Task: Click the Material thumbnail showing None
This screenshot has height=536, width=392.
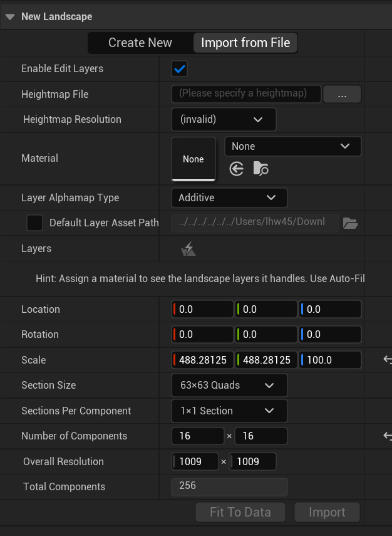Action: pyautogui.click(x=193, y=159)
